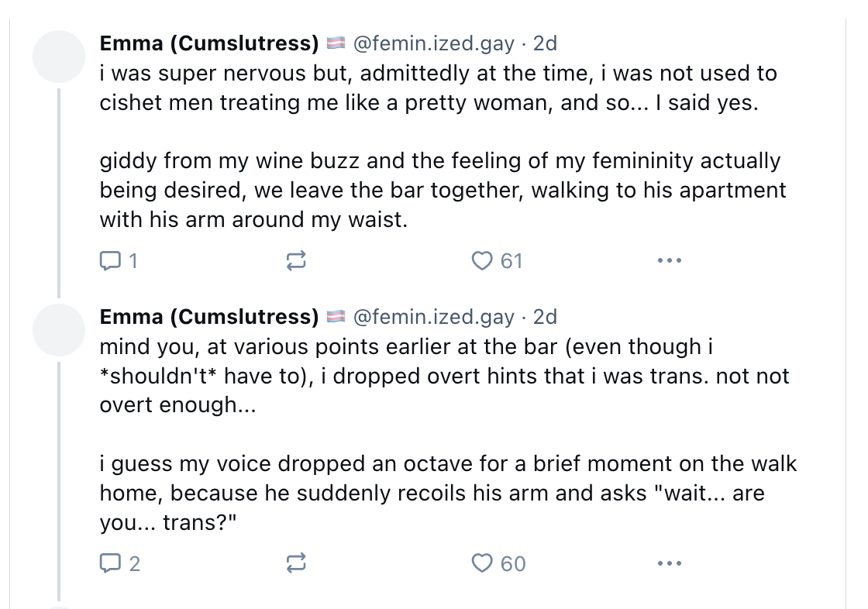Open the repost menu on the "wine buzz" post
The height and width of the screenshot is (609, 868).
tap(296, 260)
